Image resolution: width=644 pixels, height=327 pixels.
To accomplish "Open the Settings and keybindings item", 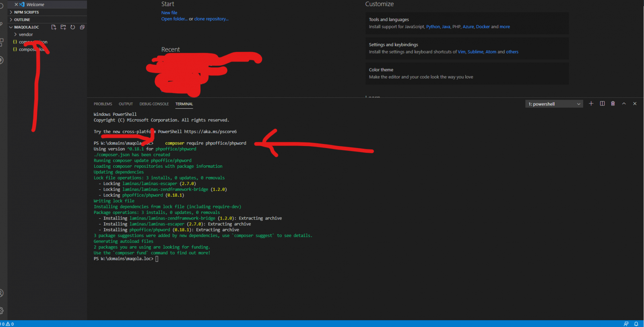I will (x=467, y=48).
